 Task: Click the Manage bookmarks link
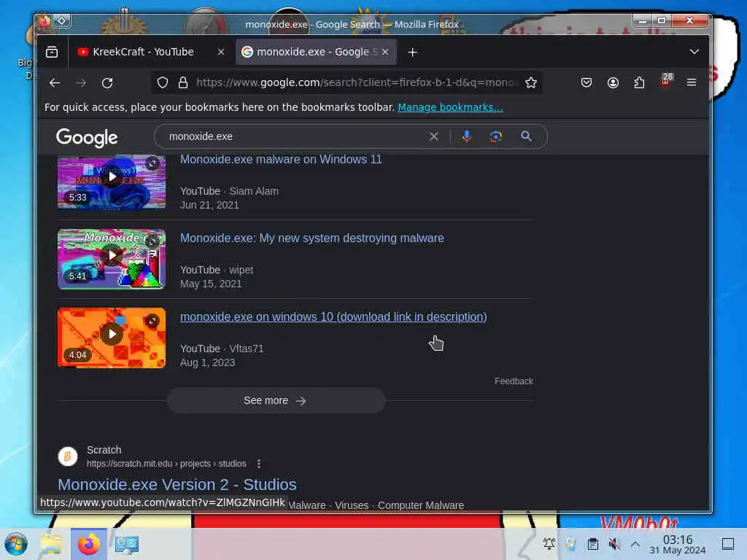pyautogui.click(x=450, y=107)
